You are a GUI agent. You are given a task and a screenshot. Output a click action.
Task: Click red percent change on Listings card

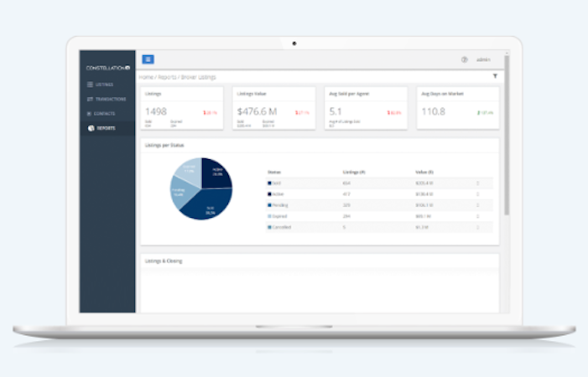210,113
